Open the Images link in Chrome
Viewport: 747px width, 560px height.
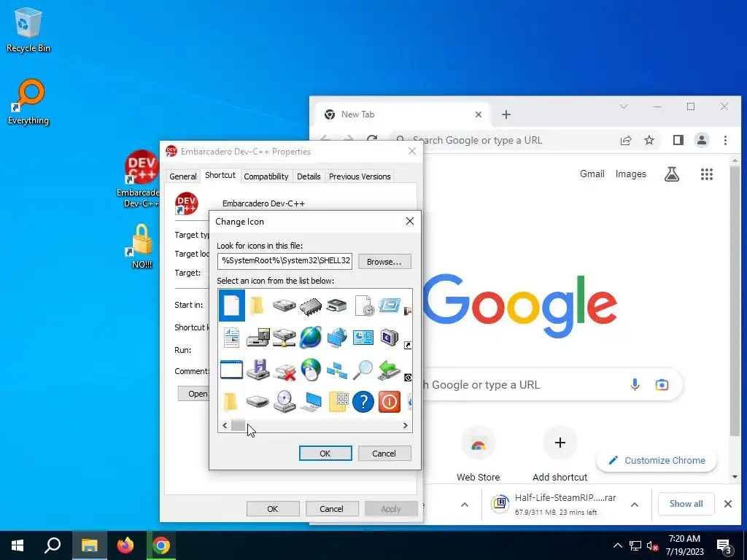point(631,174)
